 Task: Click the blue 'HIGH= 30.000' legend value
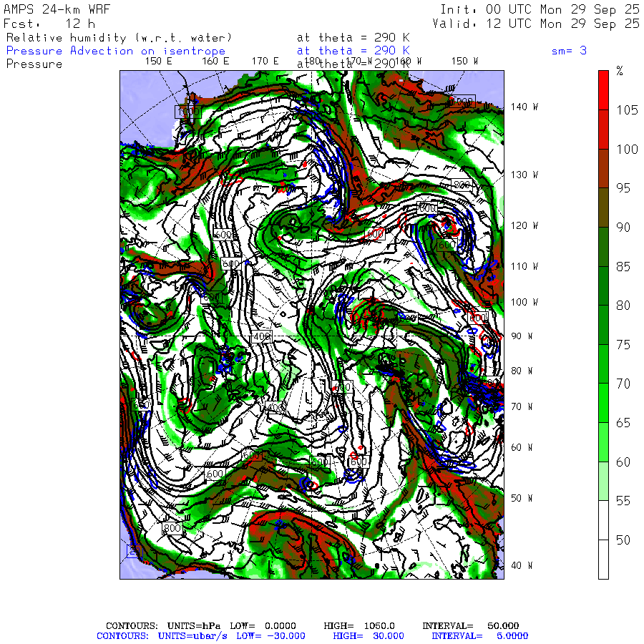pos(369,636)
